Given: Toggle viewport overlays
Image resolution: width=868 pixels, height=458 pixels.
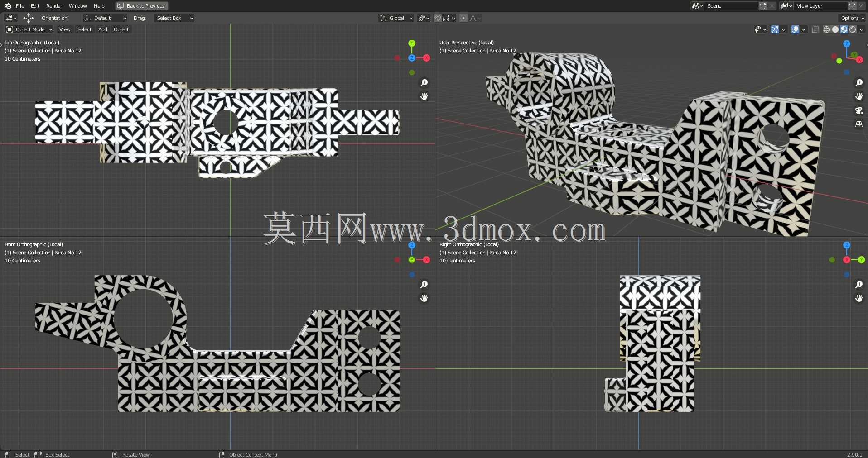Looking at the screenshot, I should tap(795, 29).
